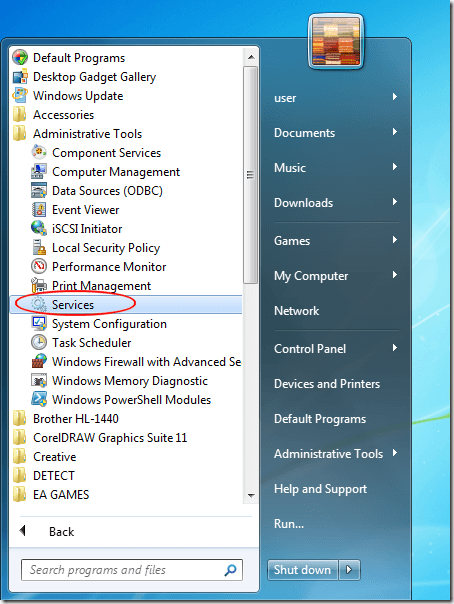Open the My Computer entry label
Viewport: 454px width, 604px height.
coord(311,276)
